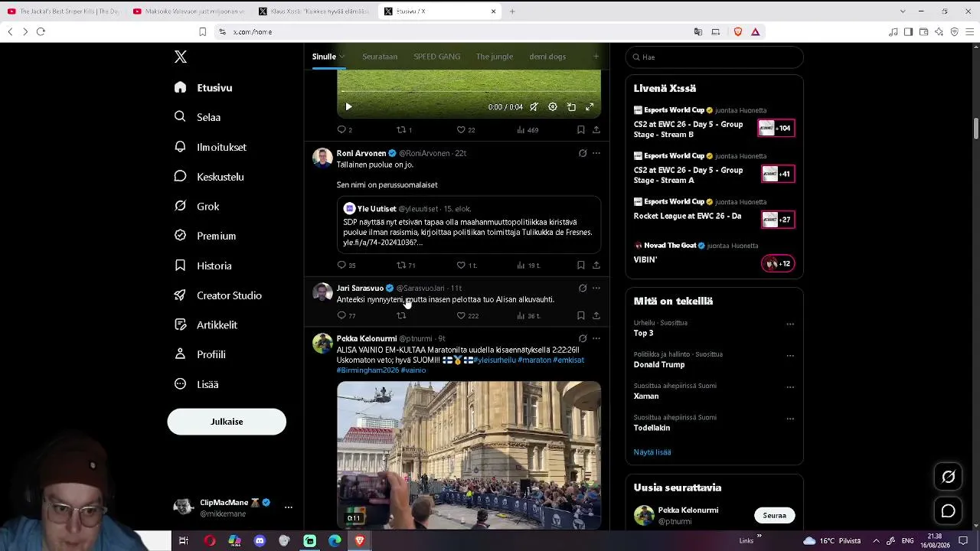Share Roni Arvonen's post

596,265
